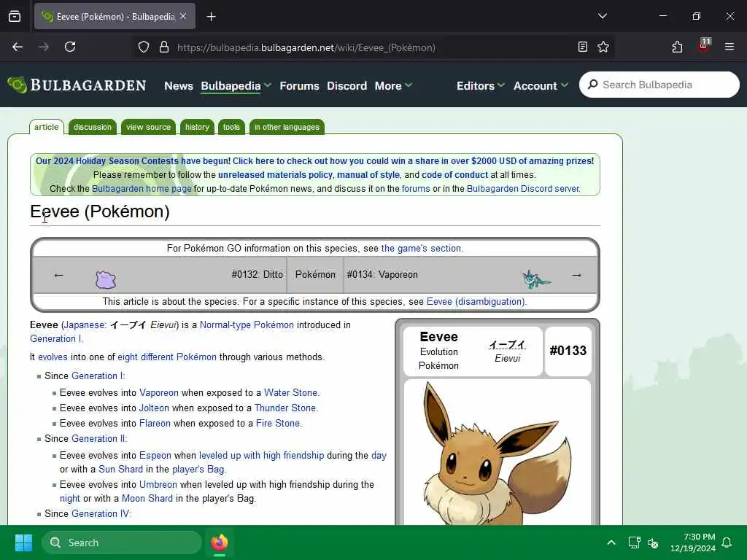747x560 pixels.
Task: Reload the current page
Action: pos(70,47)
